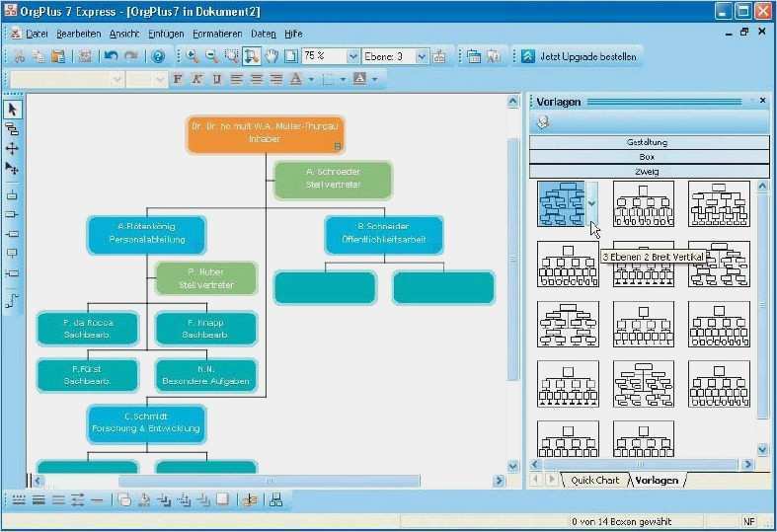
Task: Toggle italic text formatting
Action: 196,79
